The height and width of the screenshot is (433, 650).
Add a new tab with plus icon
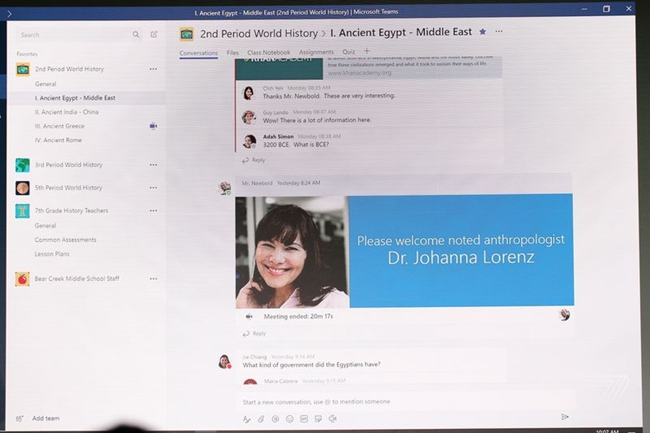(366, 51)
